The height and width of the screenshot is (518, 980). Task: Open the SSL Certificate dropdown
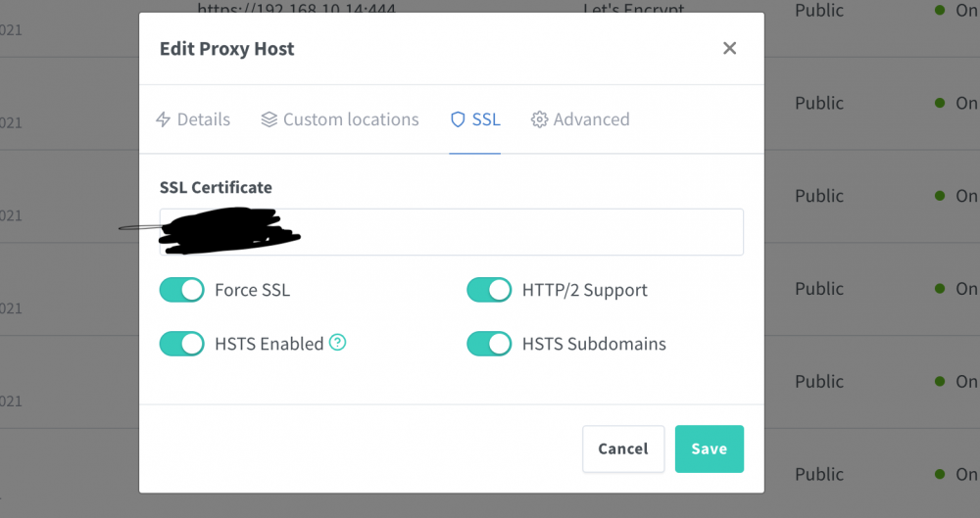[x=451, y=232]
